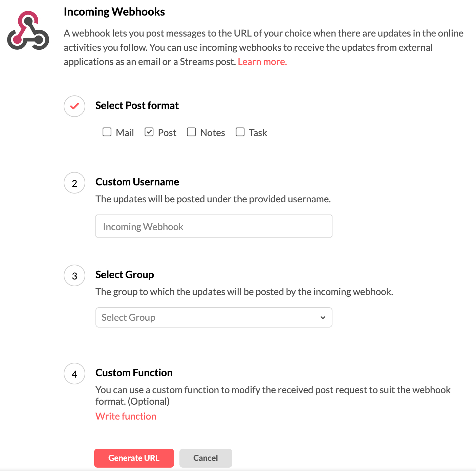Click the Custom Username heading
This screenshot has width=476, height=471.
click(137, 182)
